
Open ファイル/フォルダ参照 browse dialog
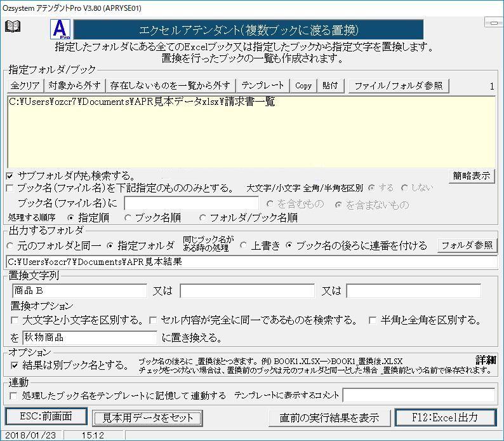pos(398,86)
